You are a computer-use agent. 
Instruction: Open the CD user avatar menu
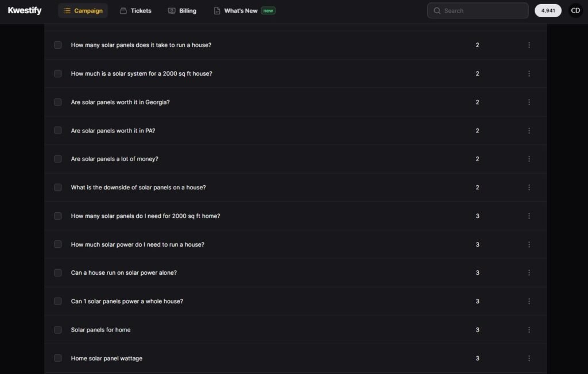pyautogui.click(x=575, y=10)
